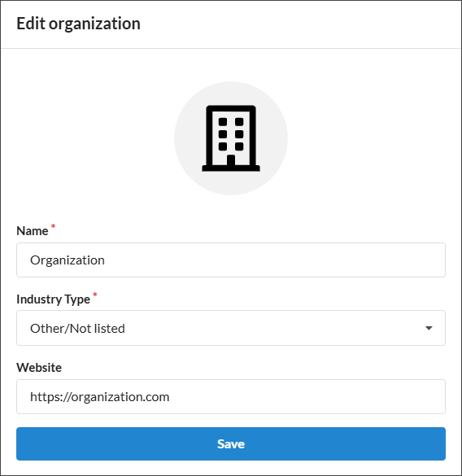
Task: Click the Industry Type label
Action: [53, 299]
